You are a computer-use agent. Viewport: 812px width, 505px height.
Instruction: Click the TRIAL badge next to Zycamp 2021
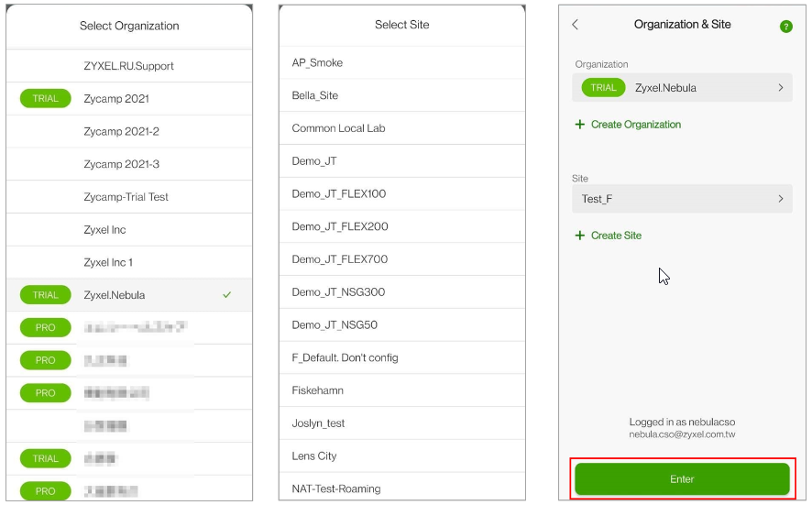click(45, 99)
